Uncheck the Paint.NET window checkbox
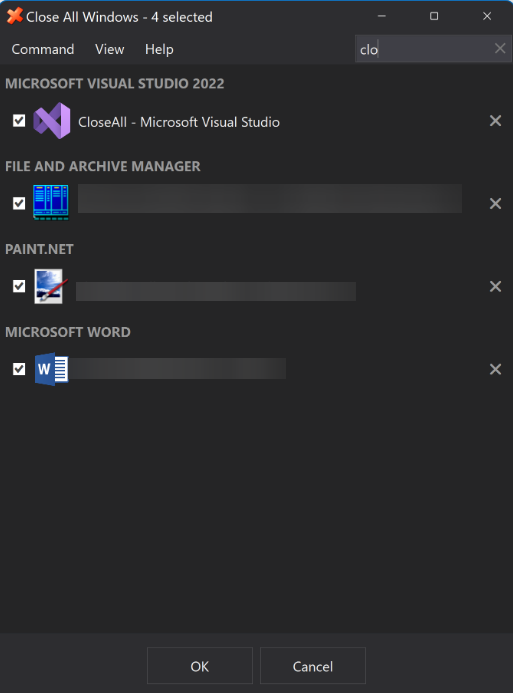513x693 pixels. (x=19, y=286)
